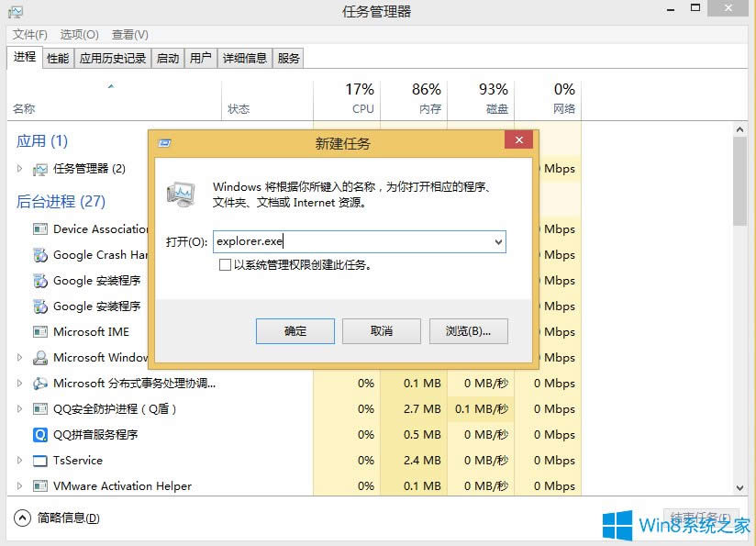The width and height of the screenshot is (756, 546).
Task: Click the Microsoft IME process icon
Action: [40, 332]
